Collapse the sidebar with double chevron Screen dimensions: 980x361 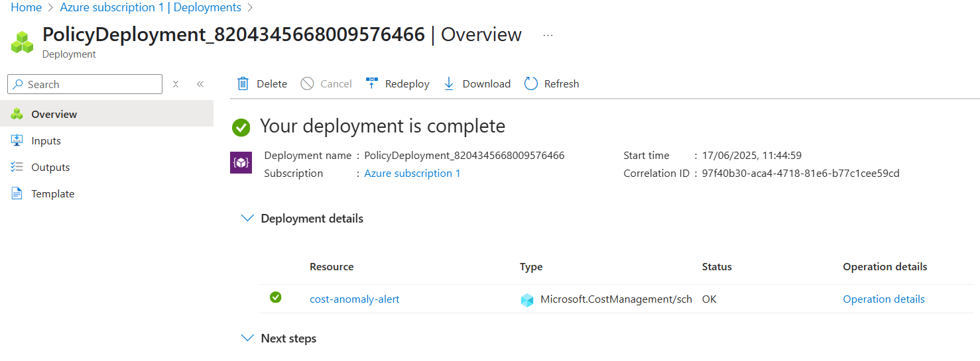[x=200, y=84]
